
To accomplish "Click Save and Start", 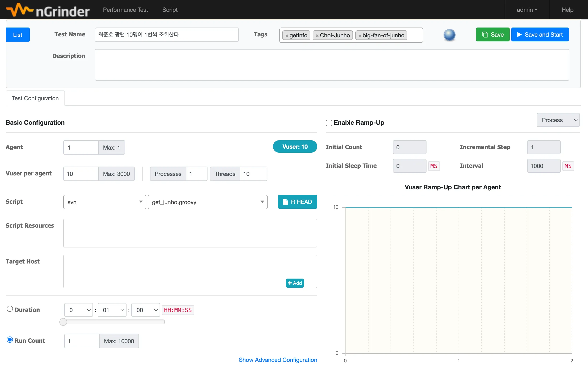I will click(x=540, y=35).
